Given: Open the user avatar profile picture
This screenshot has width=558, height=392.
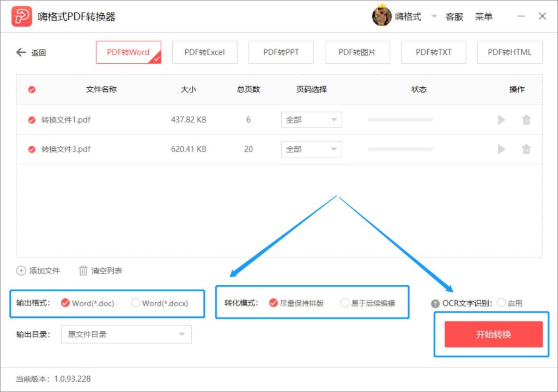Looking at the screenshot, I should pyautogui.click(x=381, y=16).
